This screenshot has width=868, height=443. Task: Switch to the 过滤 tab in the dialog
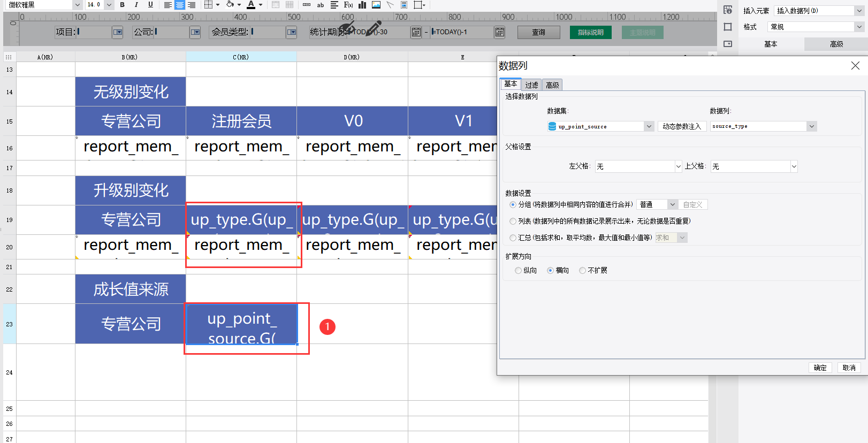coord(531,85)
